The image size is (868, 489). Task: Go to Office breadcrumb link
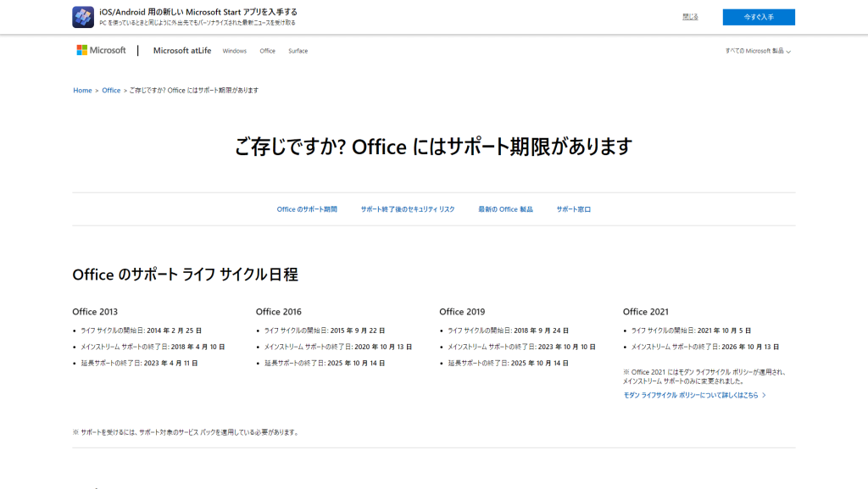(111, 90)
